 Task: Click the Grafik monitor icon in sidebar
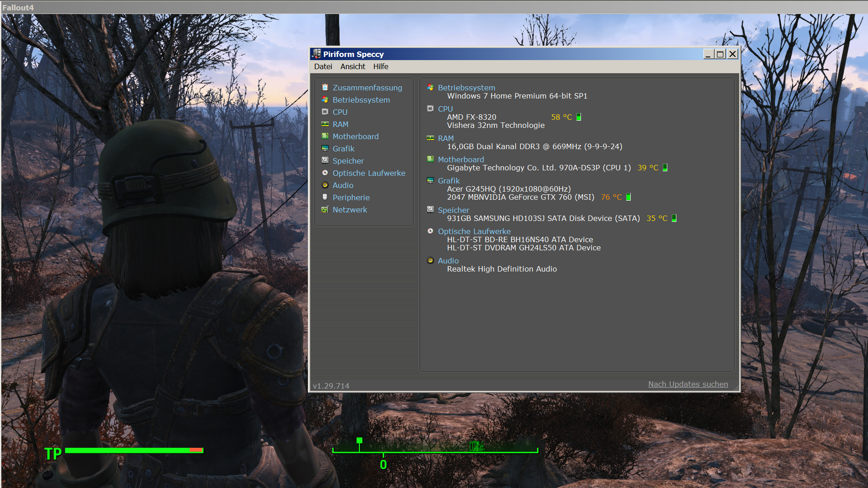point(325,148)
